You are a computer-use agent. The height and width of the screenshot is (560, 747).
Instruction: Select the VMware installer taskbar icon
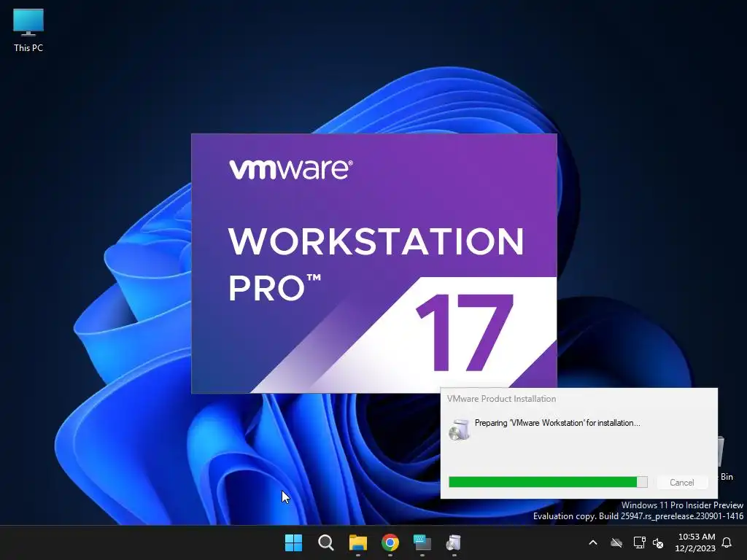click(x=454, y=542)
